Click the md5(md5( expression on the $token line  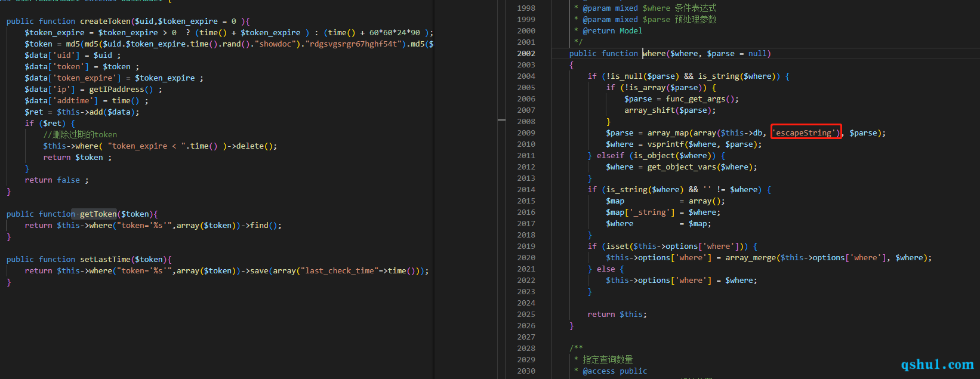[x=84, y=44]
